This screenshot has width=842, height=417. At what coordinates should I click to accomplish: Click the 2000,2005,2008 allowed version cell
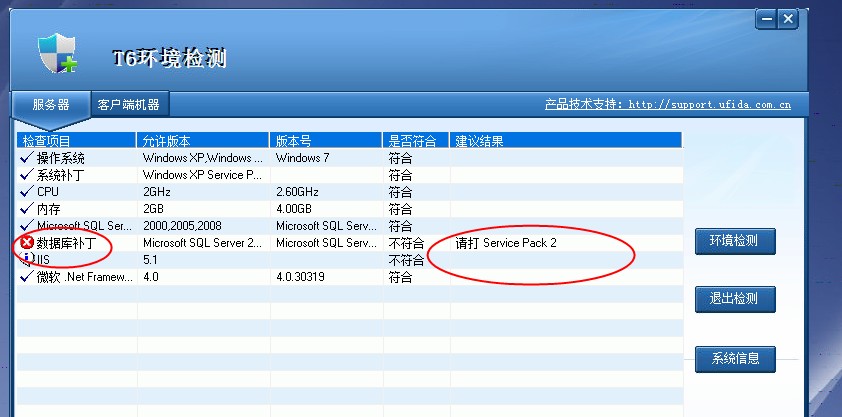(182, 226)
